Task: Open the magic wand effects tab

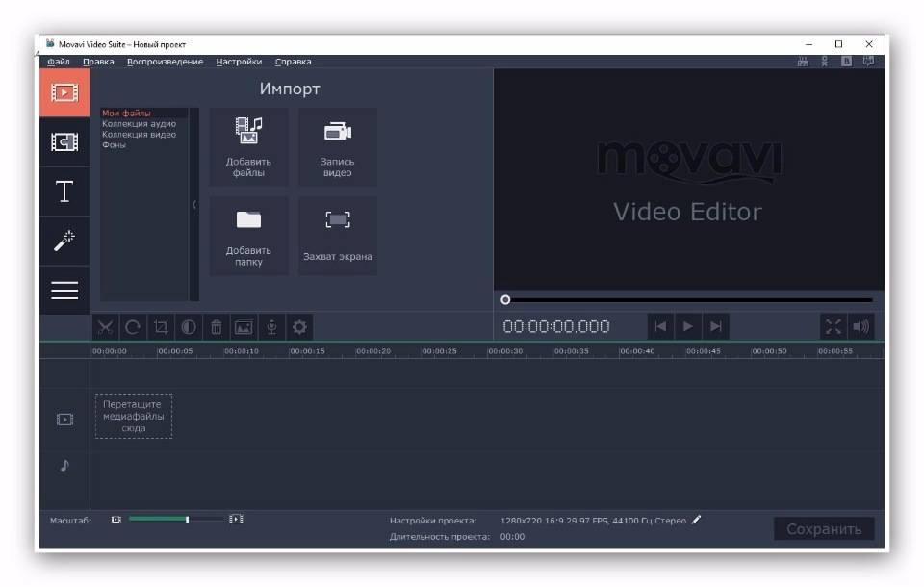Action: pyautogui.click(x=64, y=241)
